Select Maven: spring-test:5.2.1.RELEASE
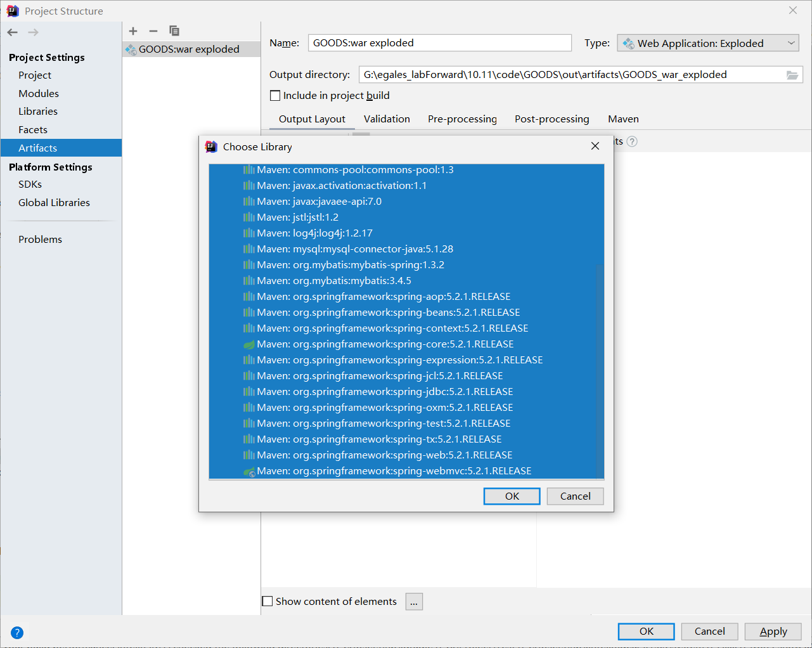The height and width of the screenshot is (648, 812). point(406,424)
